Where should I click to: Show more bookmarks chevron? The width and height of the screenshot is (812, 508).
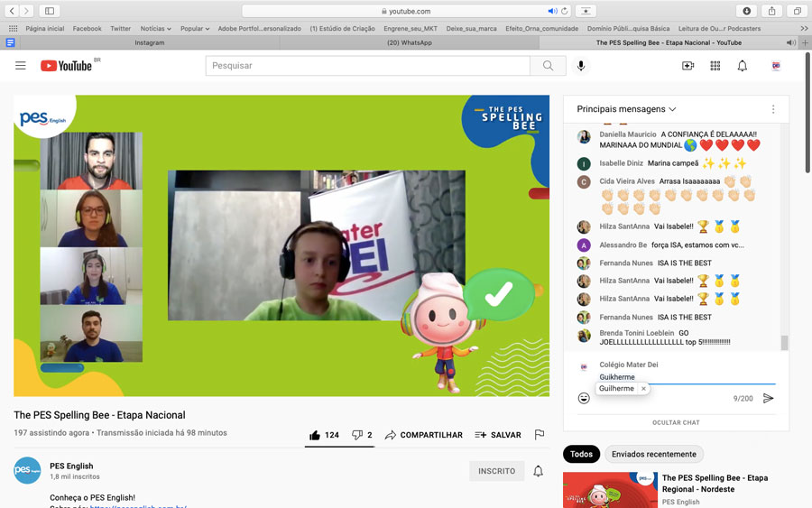[804, 29]
